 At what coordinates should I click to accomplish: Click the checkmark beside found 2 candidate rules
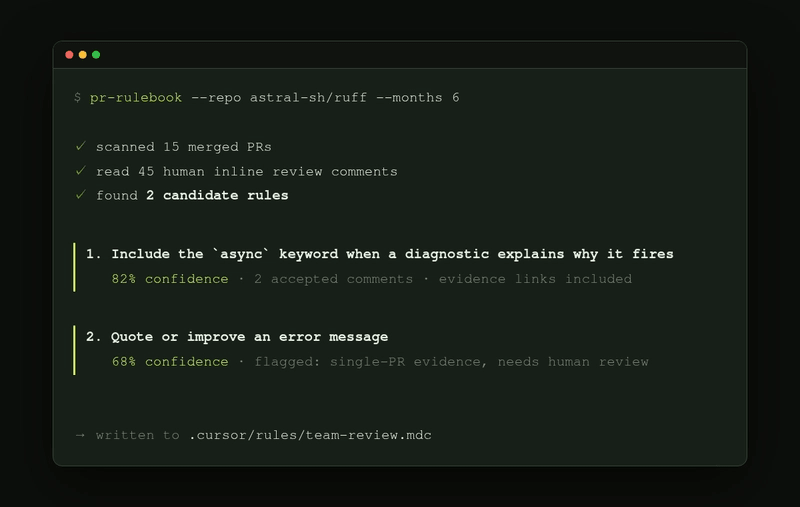pyautogui.click(x=81, y=195)
